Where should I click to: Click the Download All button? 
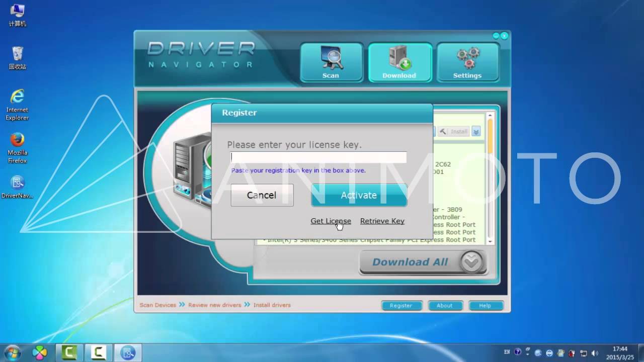point(423,262)
